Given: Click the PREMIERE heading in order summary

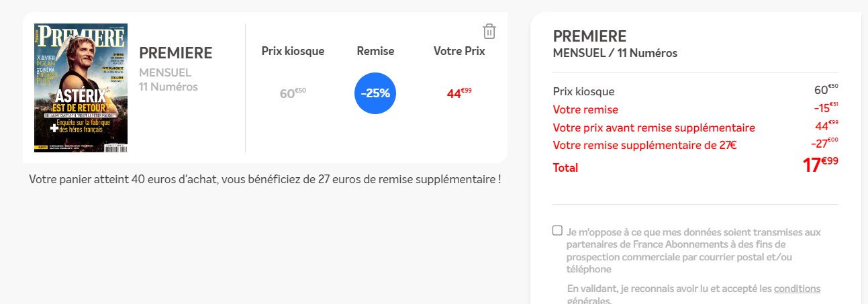Looking at the screenshot, I should tap(589, 36).
